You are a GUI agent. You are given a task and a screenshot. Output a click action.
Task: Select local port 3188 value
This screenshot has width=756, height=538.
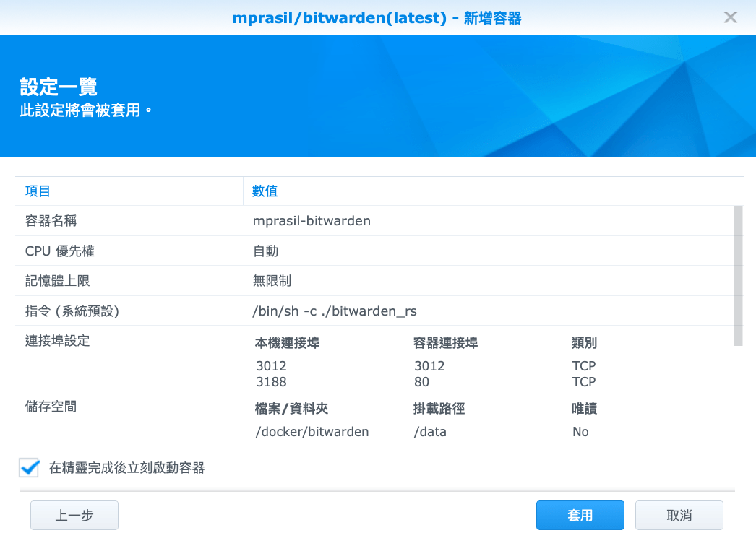click(x=272, y=382)
